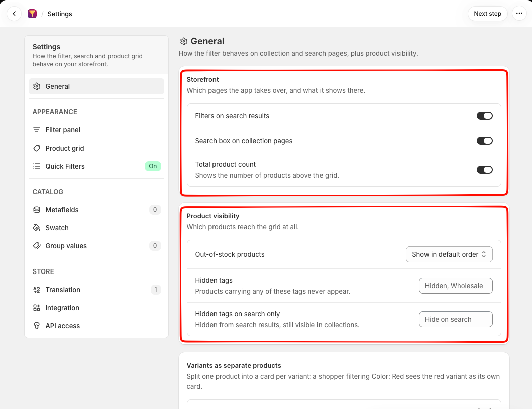Viewport: 532px width, 409px height.
Task: Click the gear icon in General sidebar item
Action: coord(37,86)
